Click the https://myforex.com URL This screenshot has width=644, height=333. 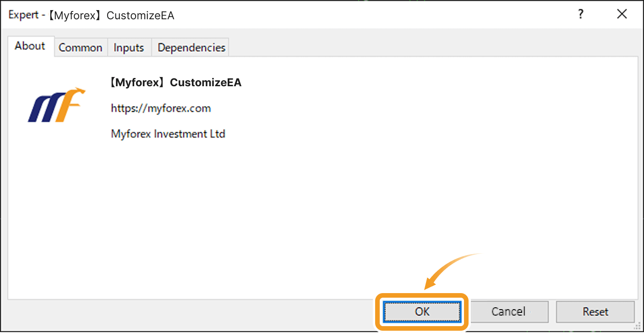click(x=161, y=109)
